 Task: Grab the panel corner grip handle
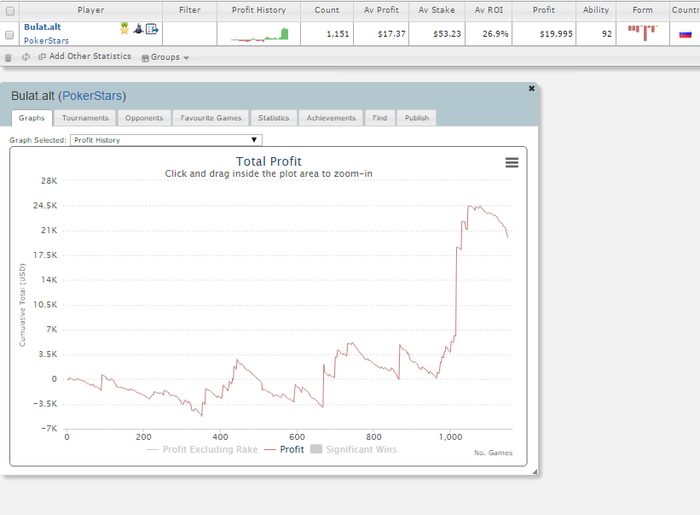[534, 472]
